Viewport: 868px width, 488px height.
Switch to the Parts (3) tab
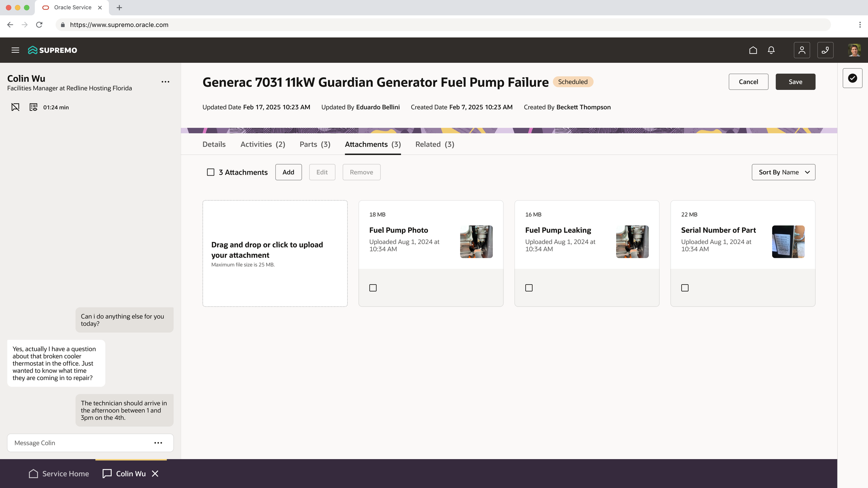(x=315, y=144)
